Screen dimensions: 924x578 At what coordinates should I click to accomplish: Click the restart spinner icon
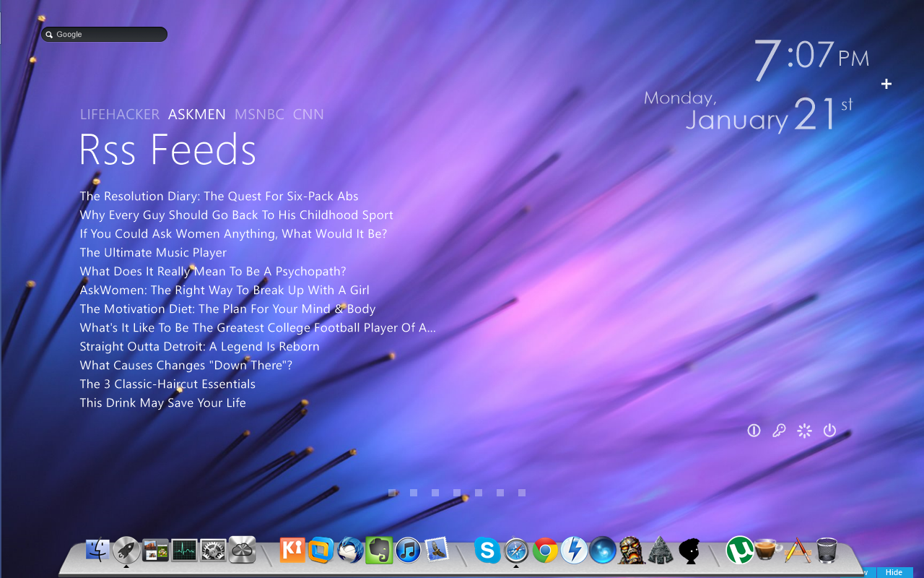tap(804, 431)
